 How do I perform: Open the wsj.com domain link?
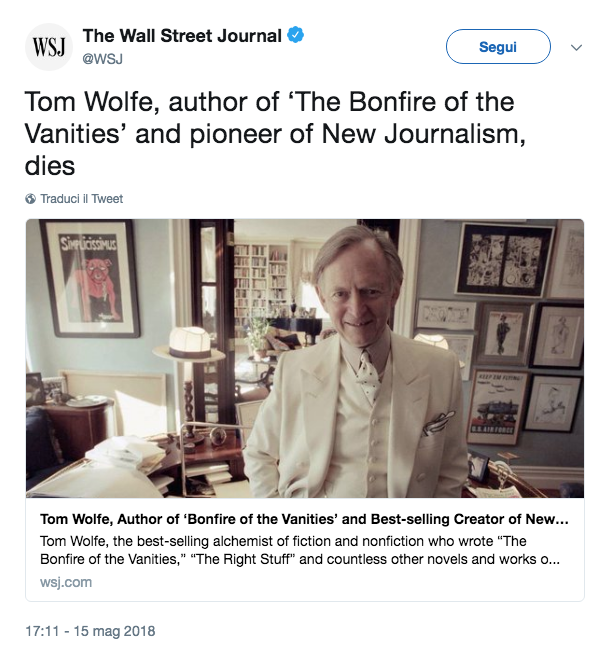(66, 582)
